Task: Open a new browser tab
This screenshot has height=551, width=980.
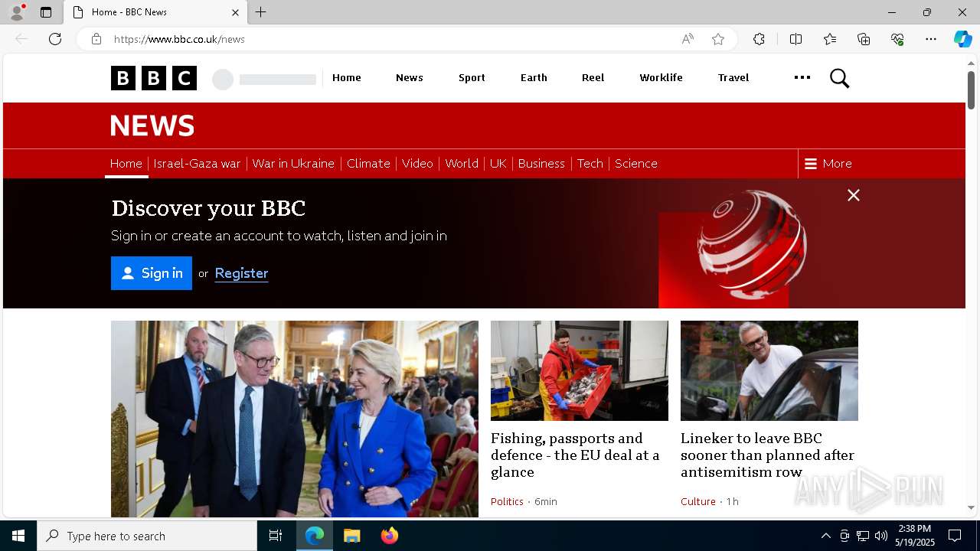Action: 261,12
